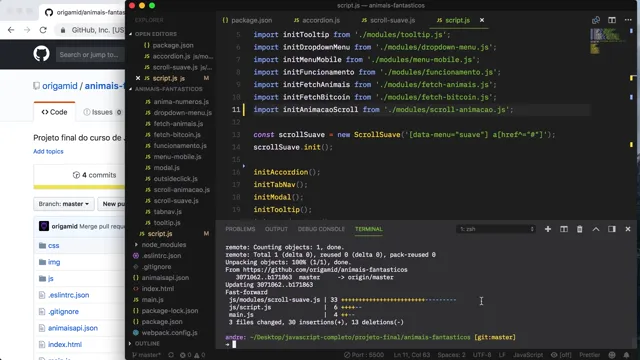This screenshot has height=360, width=640.
Task: Split the terminal panel
Action: [564, 229]
